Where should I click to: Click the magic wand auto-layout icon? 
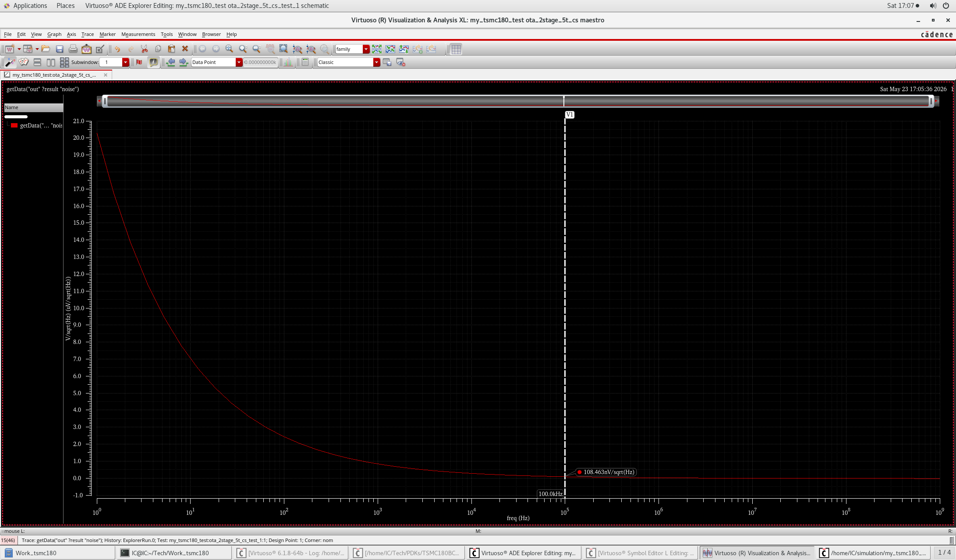pos(10,62)
